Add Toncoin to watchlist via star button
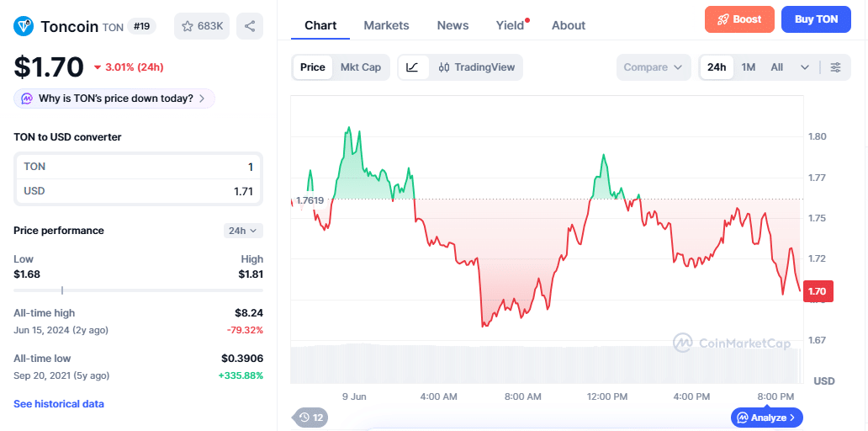This screenshot has width=868, height=431. coord(202,26)
